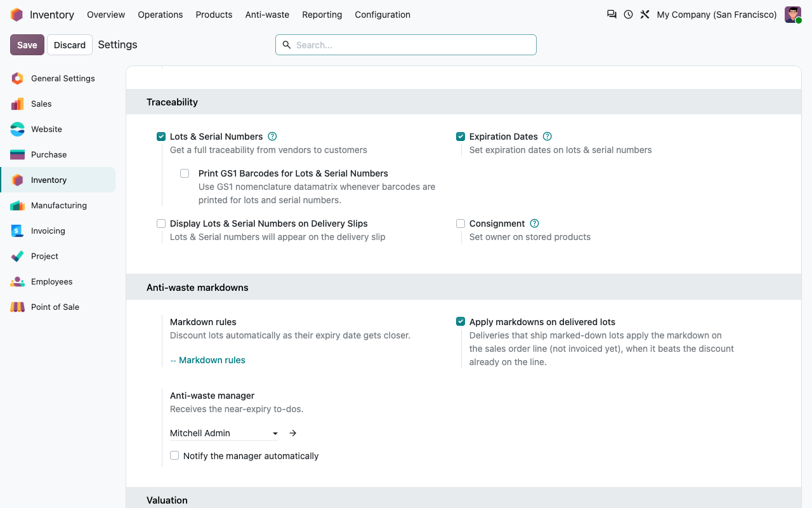
Task: Expand the Anti-waste manager dropdown
Action: pos(225,433)
